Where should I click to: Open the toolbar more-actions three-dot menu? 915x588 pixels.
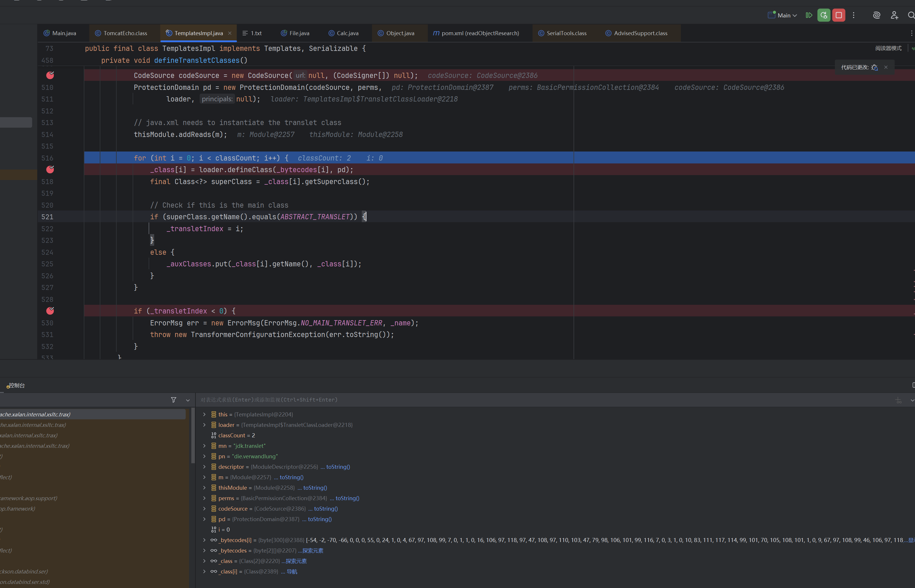(x=854, y=15)
